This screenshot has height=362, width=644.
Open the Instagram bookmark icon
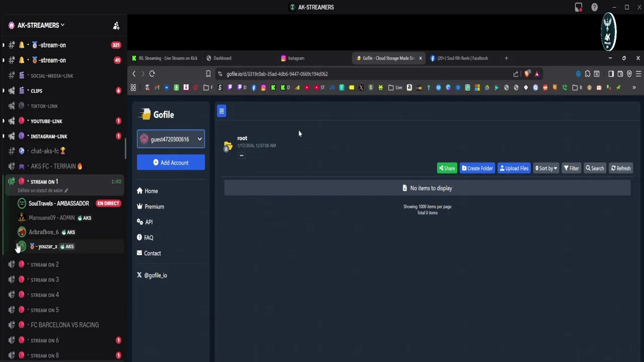pos(263,87)
